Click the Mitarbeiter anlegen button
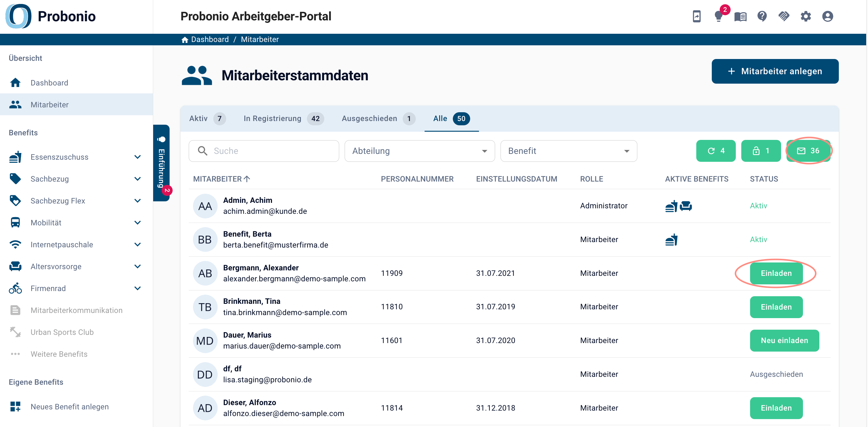The image size is (868, 427). [775, 71]
